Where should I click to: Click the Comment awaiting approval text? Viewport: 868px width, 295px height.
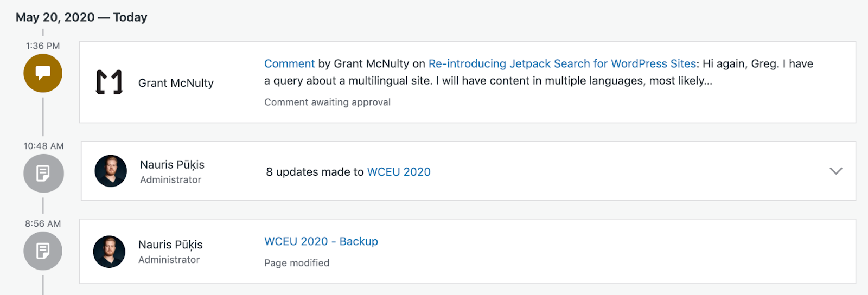tap(327, 102)
